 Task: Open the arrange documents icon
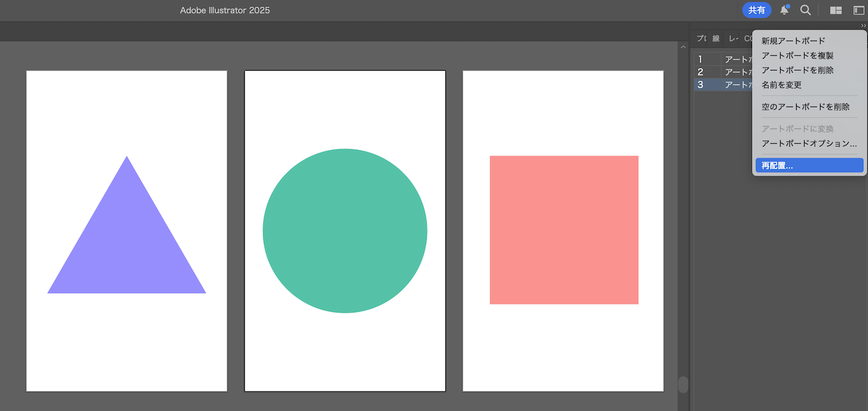(x=835, y=10)
